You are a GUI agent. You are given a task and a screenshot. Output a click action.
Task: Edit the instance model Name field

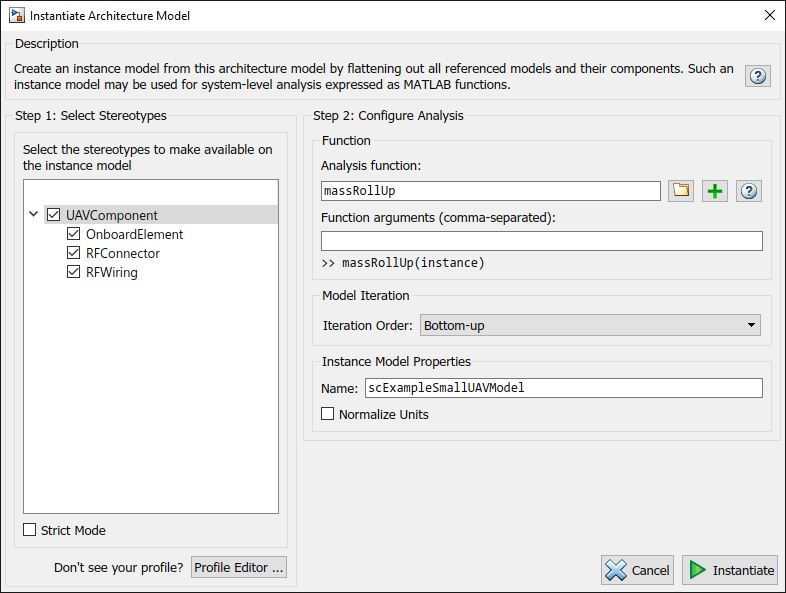[x=563, y=388]
